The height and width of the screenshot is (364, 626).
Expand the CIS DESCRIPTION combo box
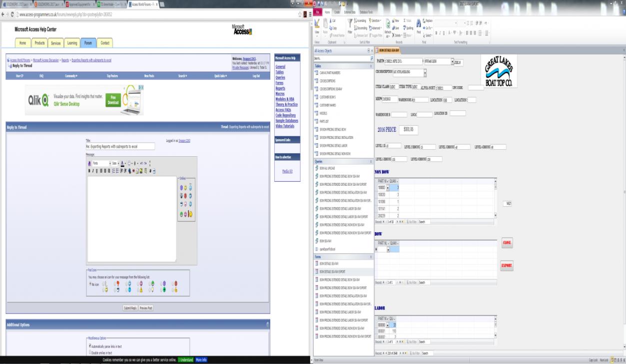(x=425, y=72)
